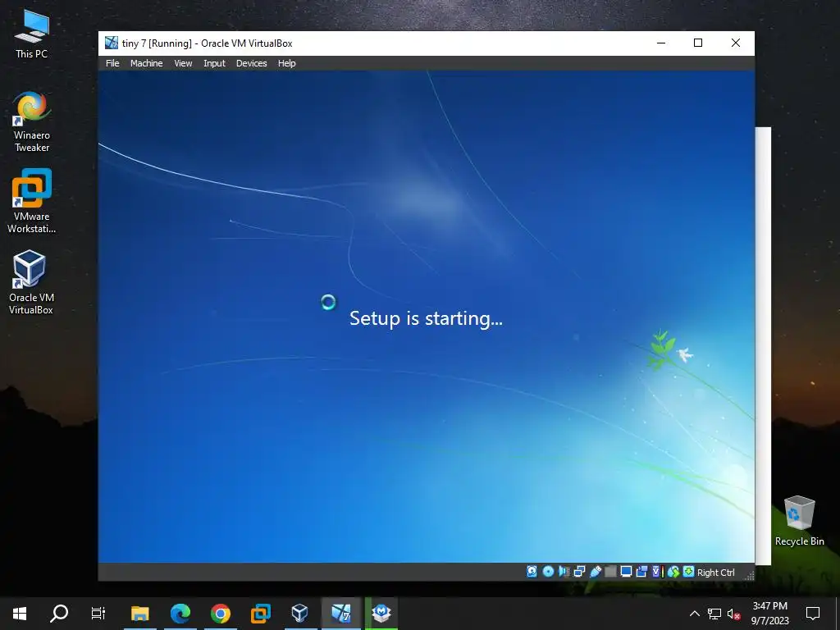Open the Machine menu
Image resolution: width=840 pixels, height=630 pixels.
click(x=146, y=63)
